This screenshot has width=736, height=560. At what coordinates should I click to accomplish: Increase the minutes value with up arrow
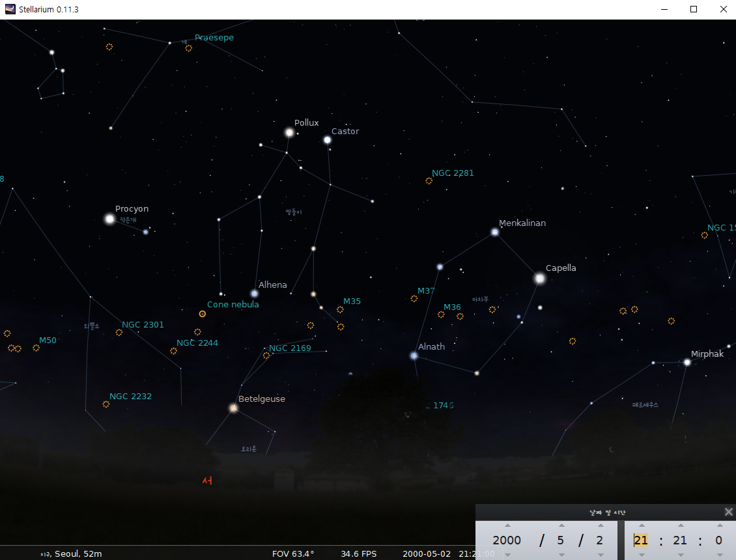click(x=681, y=525)
